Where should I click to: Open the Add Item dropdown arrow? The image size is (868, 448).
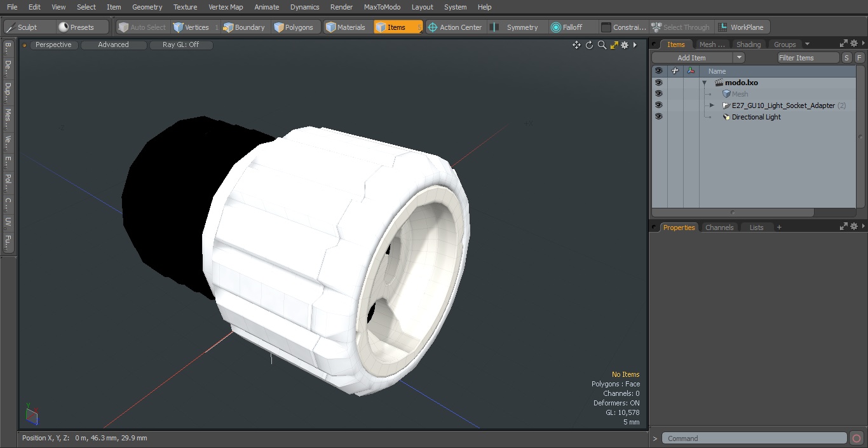pyautogui.click(x=738, y=58)
